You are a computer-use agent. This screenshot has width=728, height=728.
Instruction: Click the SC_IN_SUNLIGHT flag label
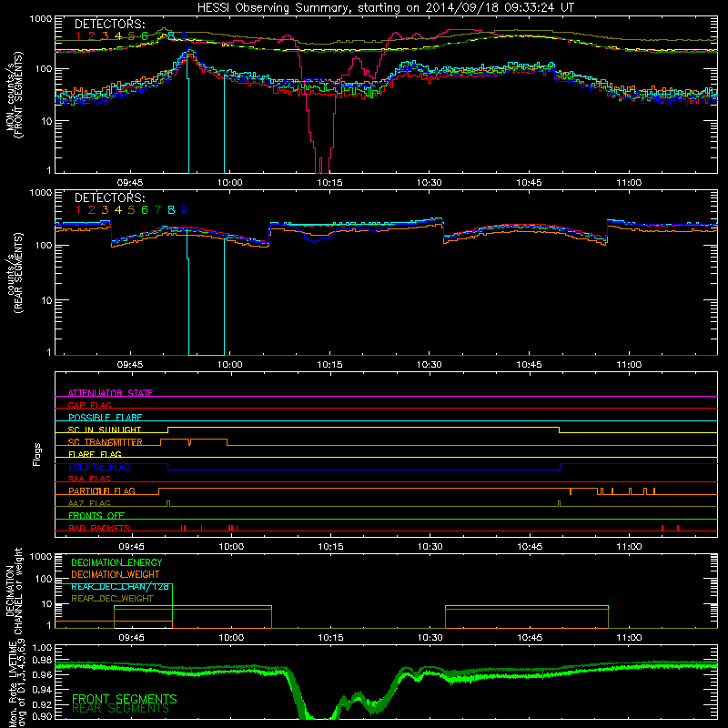point(105,430)
